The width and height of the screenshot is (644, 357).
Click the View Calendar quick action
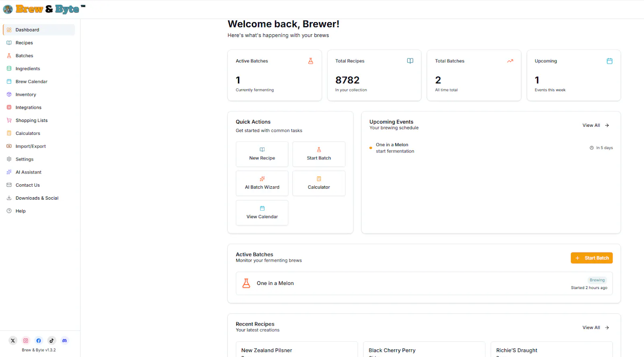point(262,213)
